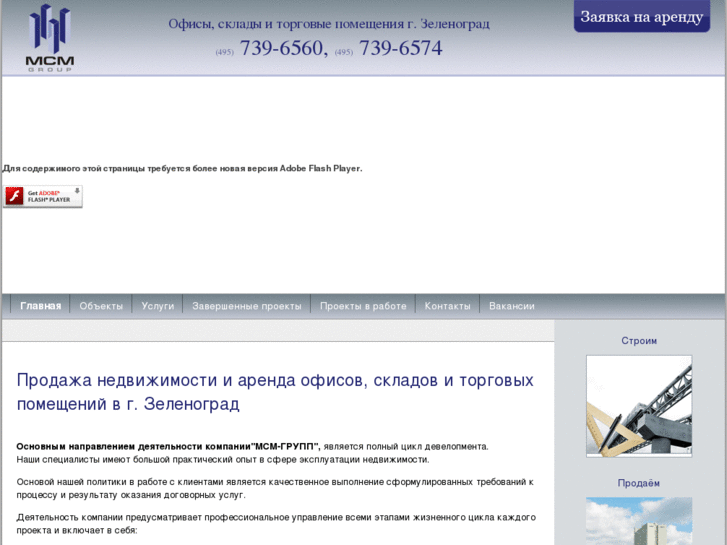
Task: Click the heading Продажа недвижимости и аренда офисов
Action: point(275,392)
